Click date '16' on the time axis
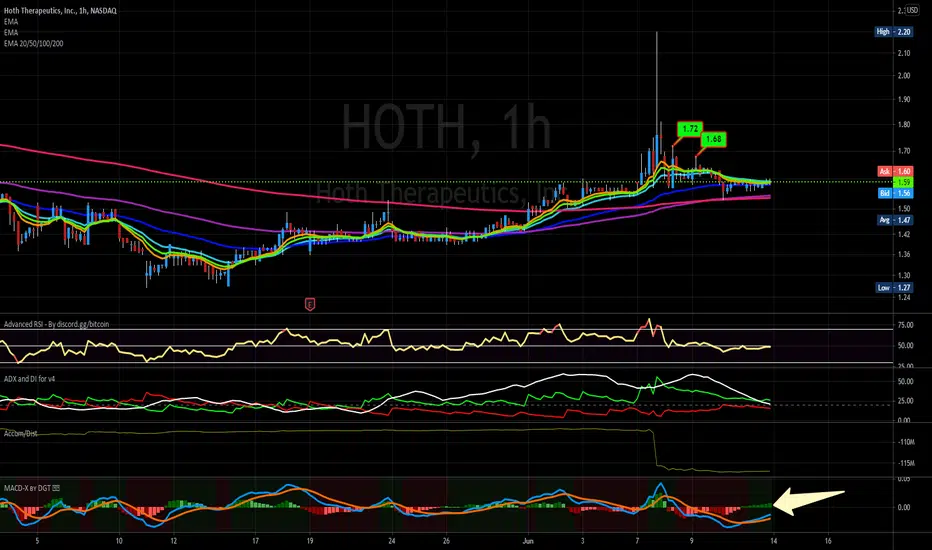This screenshot has height=550, width=932. [828, 541]
